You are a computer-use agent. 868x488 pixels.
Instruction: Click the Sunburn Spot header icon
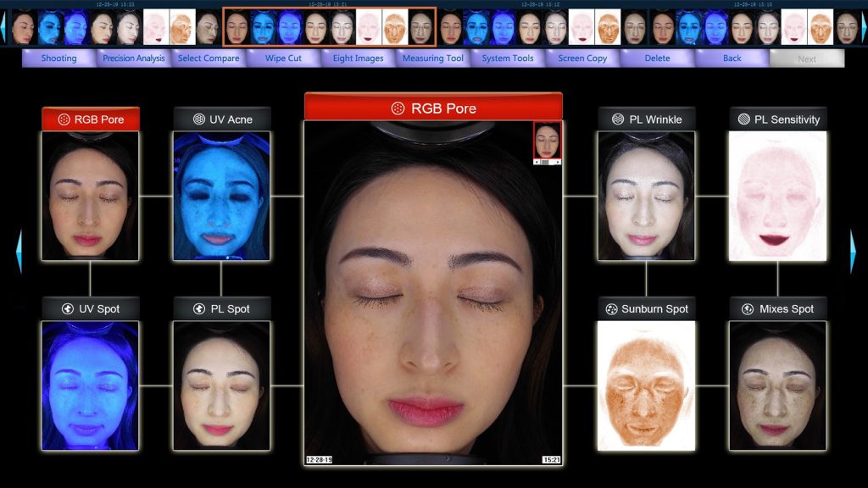pyautogui.click(x=611, y=309)
